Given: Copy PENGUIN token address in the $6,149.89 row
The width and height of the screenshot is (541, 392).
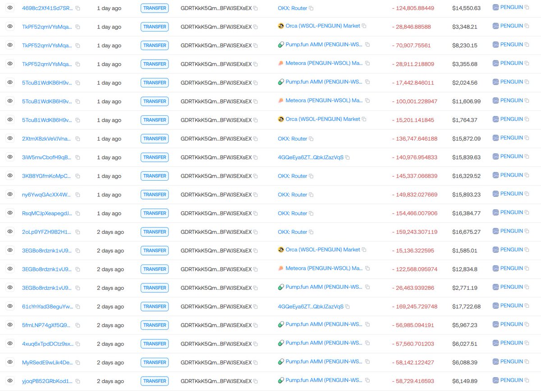Looking at the screenshot, I should [527, 380].
